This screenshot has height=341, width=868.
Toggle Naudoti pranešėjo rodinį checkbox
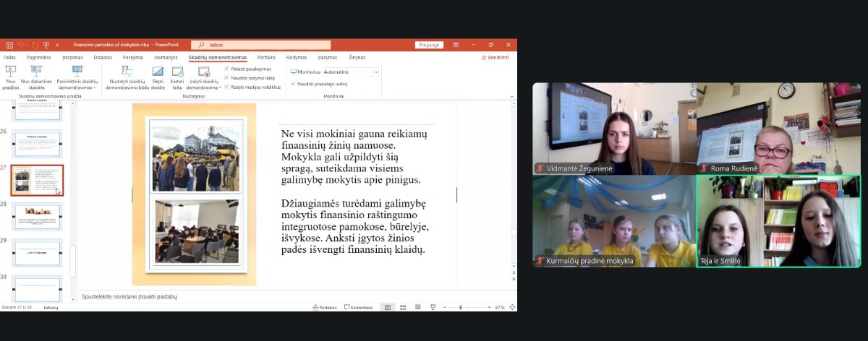[x=293, y=84]
